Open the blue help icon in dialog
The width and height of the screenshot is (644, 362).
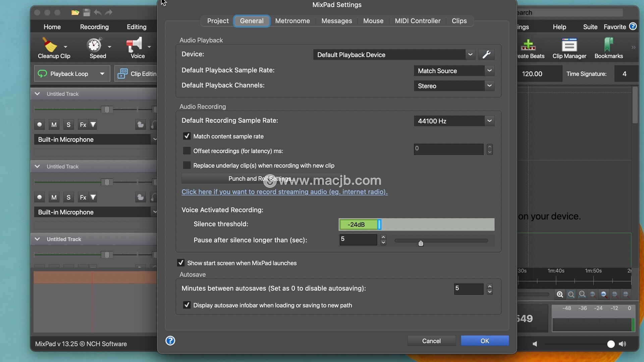pyautogui.click(x=170, y=341)
